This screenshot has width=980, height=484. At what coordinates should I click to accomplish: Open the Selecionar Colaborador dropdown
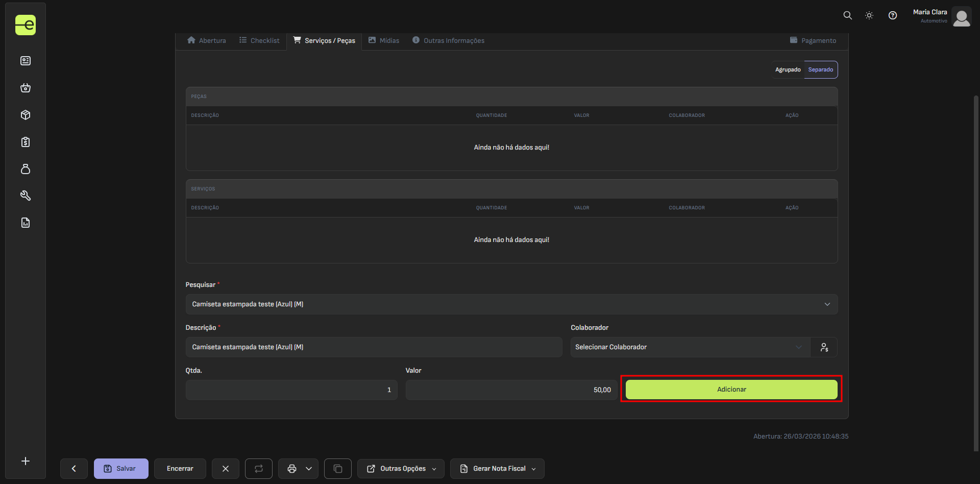(689, 347)
